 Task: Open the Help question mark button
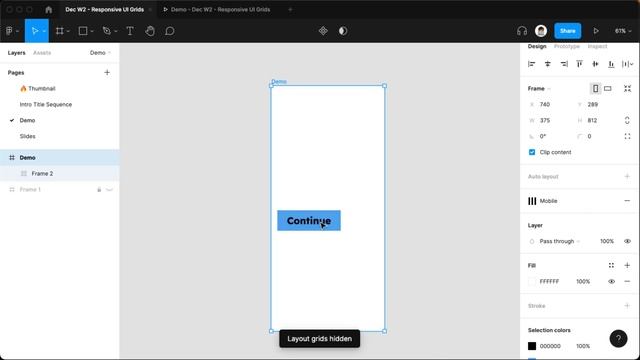(618, 338)
